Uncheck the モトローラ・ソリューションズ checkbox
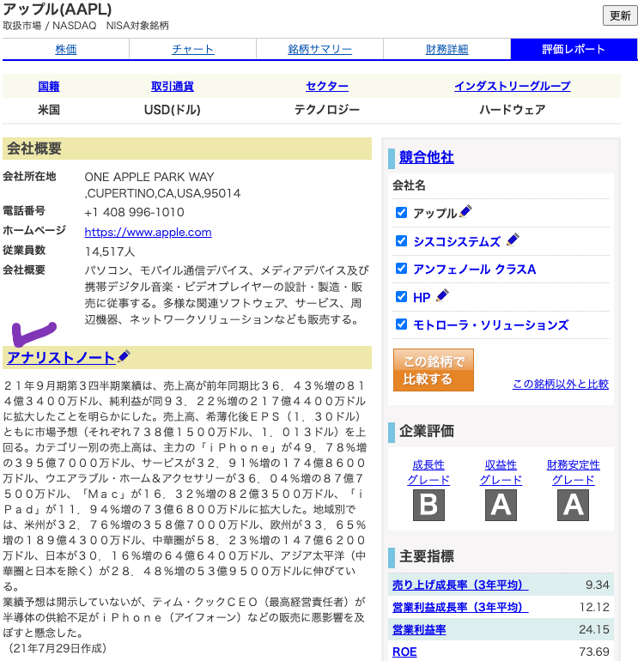 [x=402, y=324]
